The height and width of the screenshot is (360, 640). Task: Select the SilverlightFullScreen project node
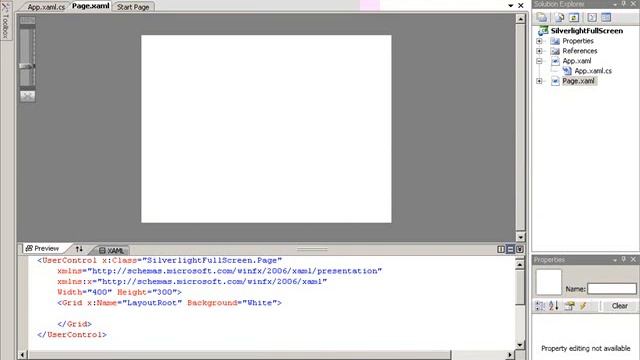[587, 31]
